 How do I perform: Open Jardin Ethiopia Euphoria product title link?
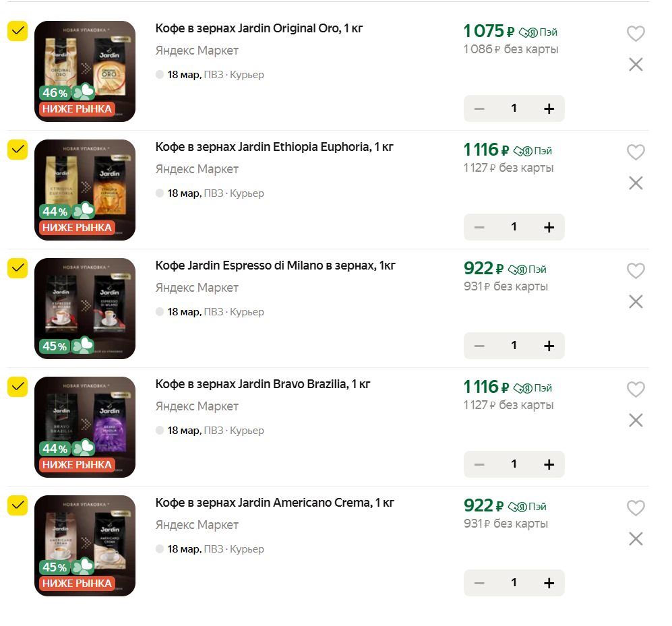point(274,147)
